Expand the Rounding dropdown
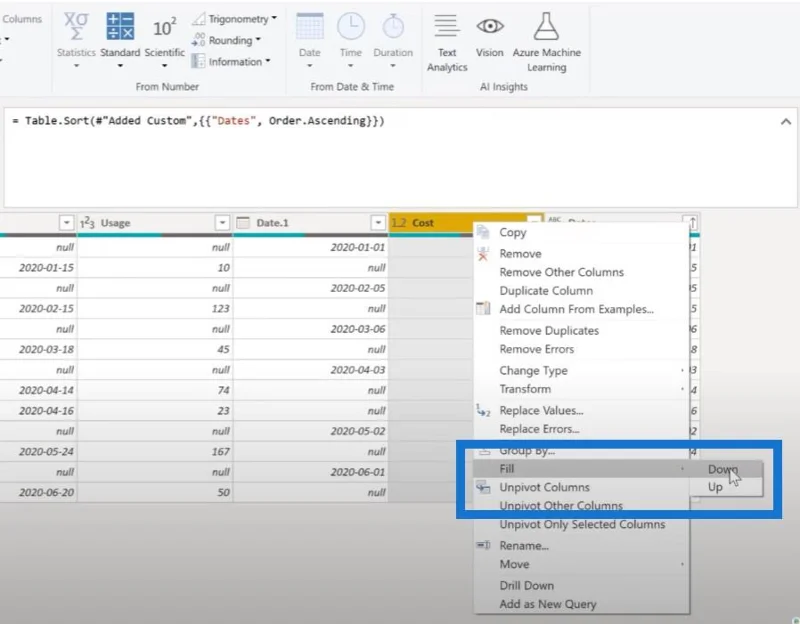 click(258, 39)
